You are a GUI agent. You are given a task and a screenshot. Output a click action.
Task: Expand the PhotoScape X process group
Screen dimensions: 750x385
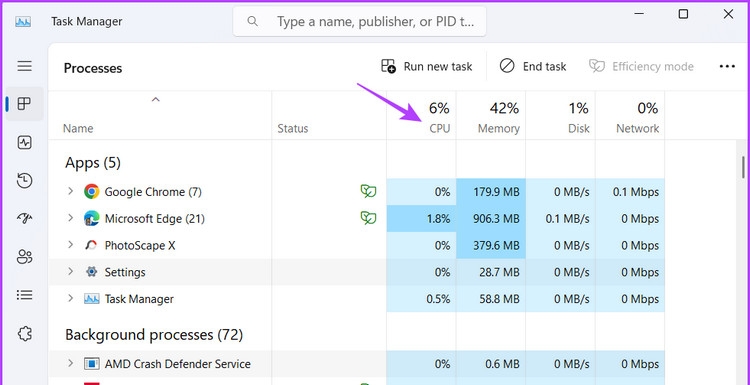[70, 245]
